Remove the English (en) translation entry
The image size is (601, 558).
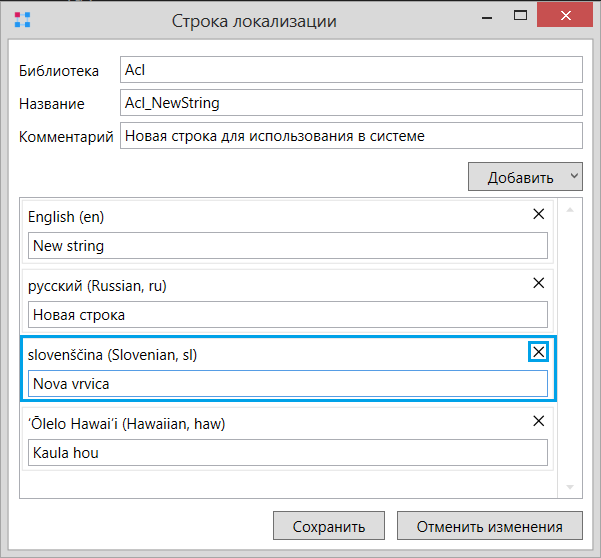(x=539, y=214)
